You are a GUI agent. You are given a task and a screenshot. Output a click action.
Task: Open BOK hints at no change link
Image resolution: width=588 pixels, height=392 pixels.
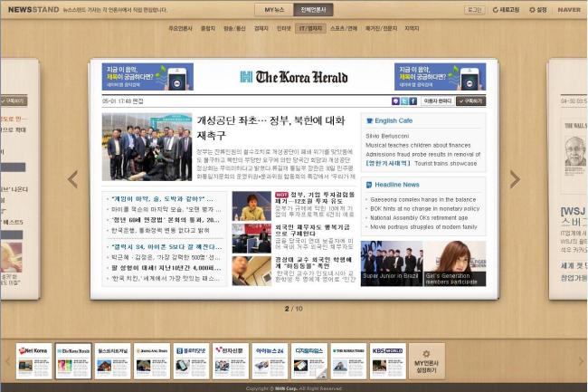424,208
